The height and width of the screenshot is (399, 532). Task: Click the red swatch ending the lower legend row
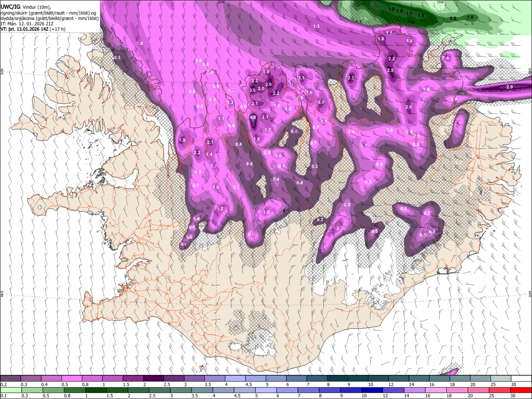point(521,390)
